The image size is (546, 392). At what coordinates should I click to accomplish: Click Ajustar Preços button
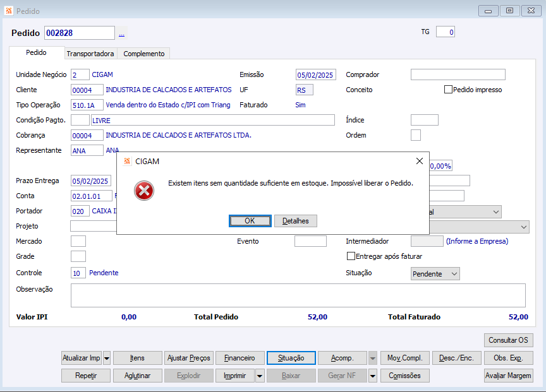188,358
